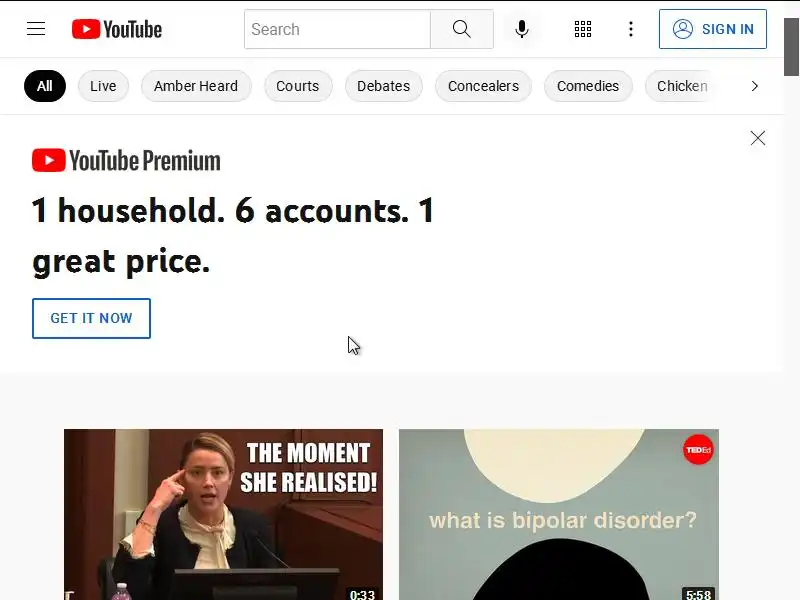Image resolution: width=800 pixels, height=600 pixels.
Task: Select the Comedies chip
Action: (x=588, y=86)
